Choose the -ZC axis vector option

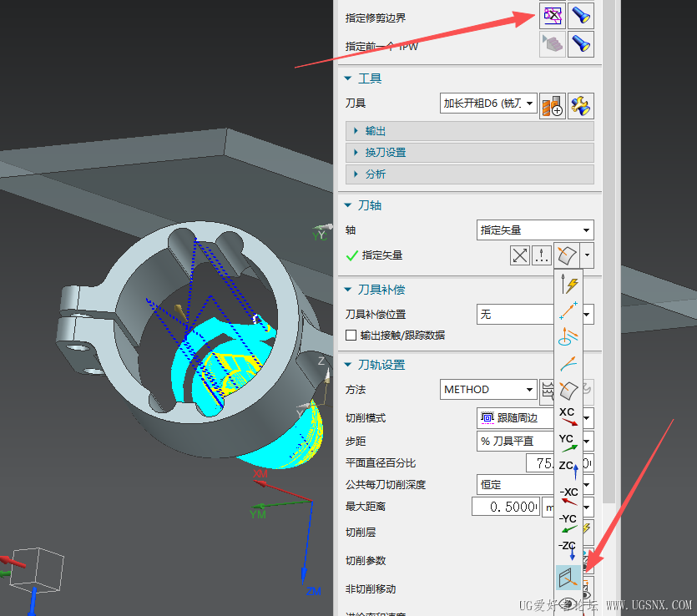tap(568, 547)
